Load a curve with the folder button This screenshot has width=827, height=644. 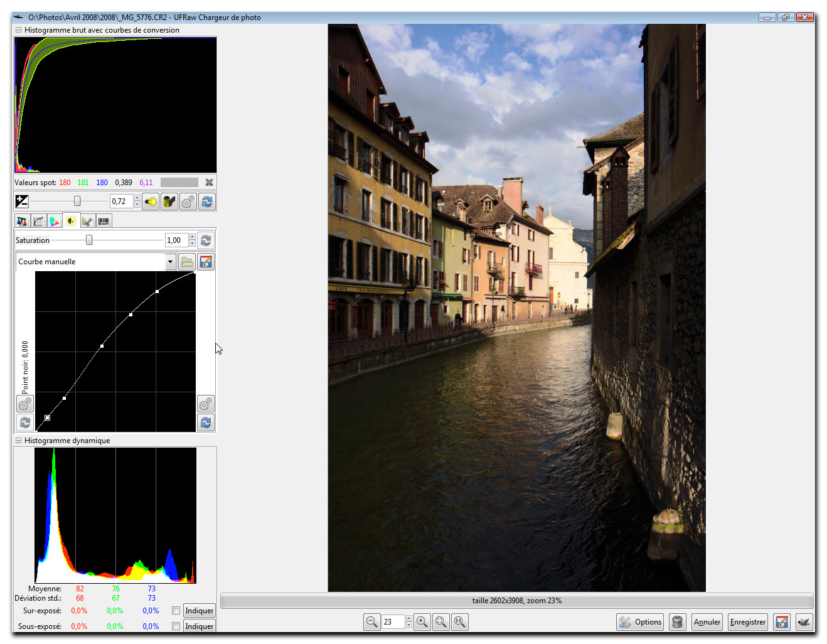coord(187,262)
